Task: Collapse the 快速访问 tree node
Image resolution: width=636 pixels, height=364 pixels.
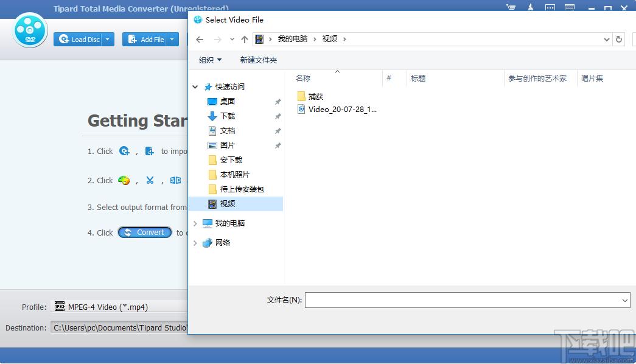Action: pos(195,87)
